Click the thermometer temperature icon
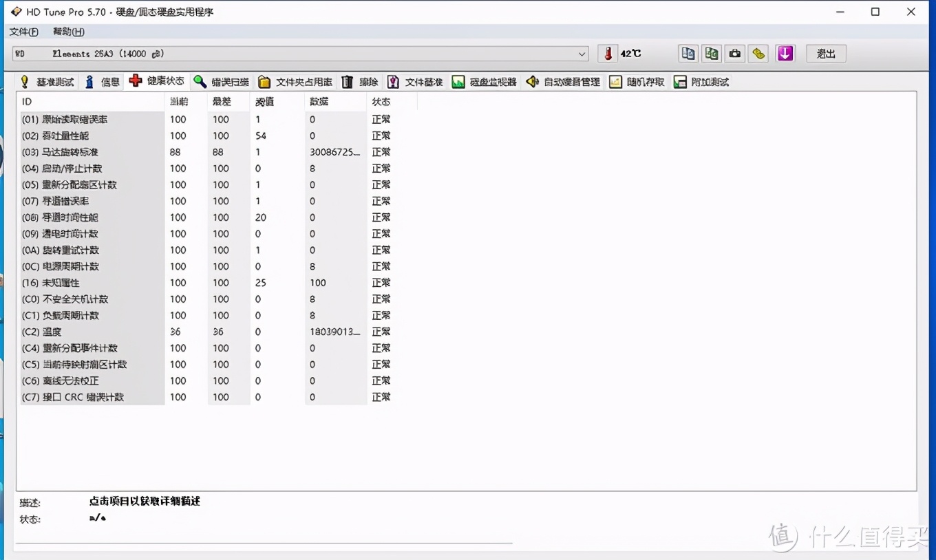Viewport: 936px width, 560px height. pyautogui.click(x=608, y=54)
